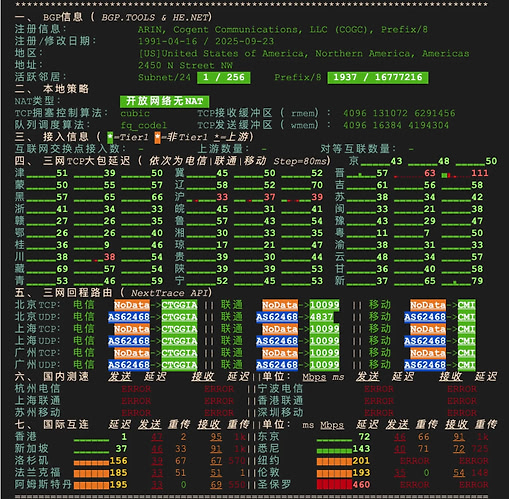Click the red 圣保罗 latency bar 460
The width and height of the screenshot is (509, 499).
pos(334,485)
